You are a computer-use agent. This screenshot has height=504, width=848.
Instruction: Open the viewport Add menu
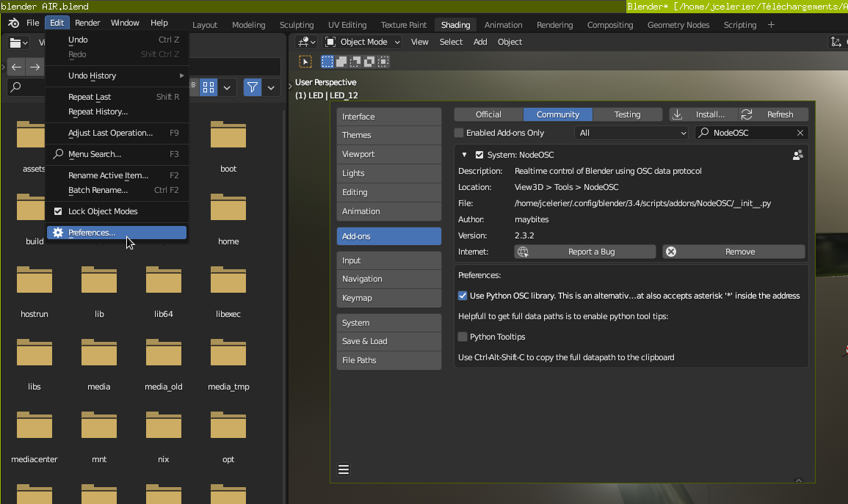(x=480, y=42)
